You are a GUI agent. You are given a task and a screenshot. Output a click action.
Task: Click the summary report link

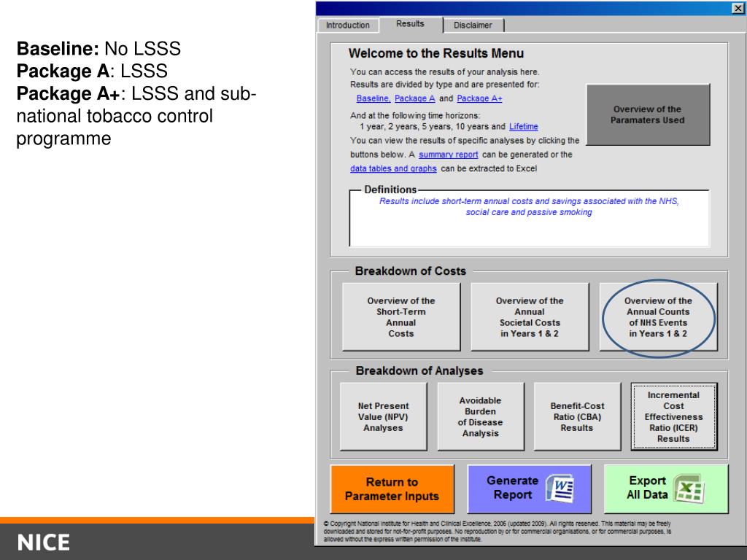(449, 155)
